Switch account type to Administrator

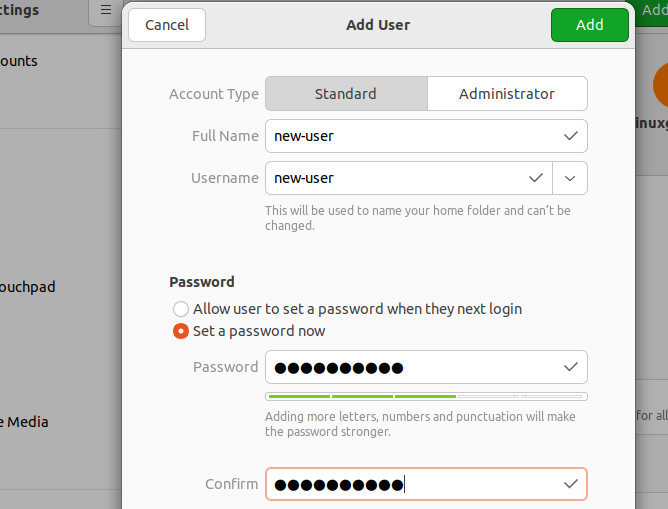coord(507,94)
